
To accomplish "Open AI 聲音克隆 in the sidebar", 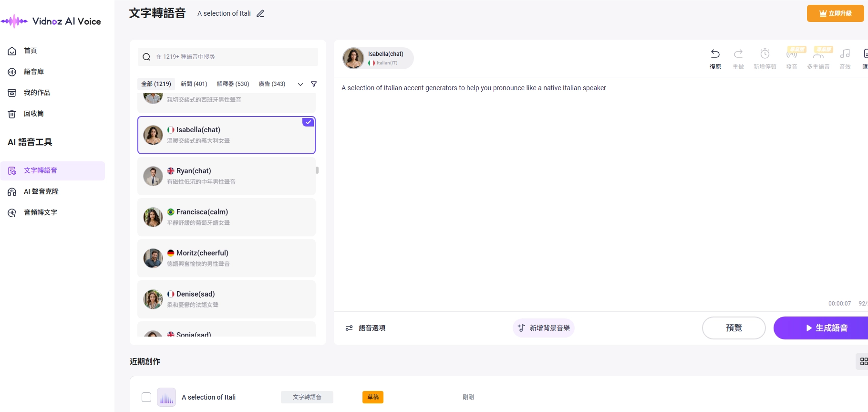I will (41, 191).
